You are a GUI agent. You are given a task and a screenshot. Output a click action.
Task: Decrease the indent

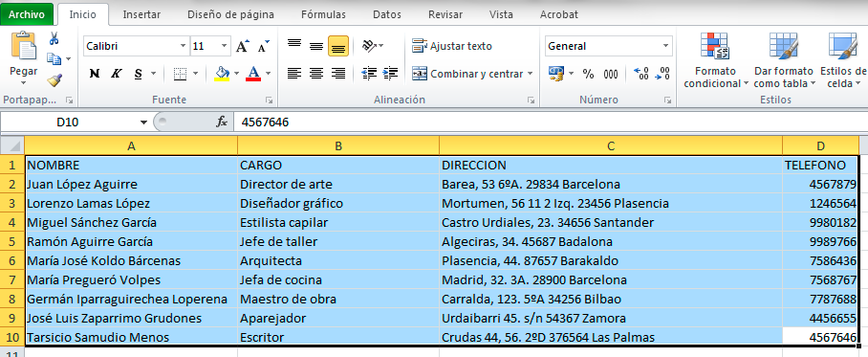click(369, 73)
